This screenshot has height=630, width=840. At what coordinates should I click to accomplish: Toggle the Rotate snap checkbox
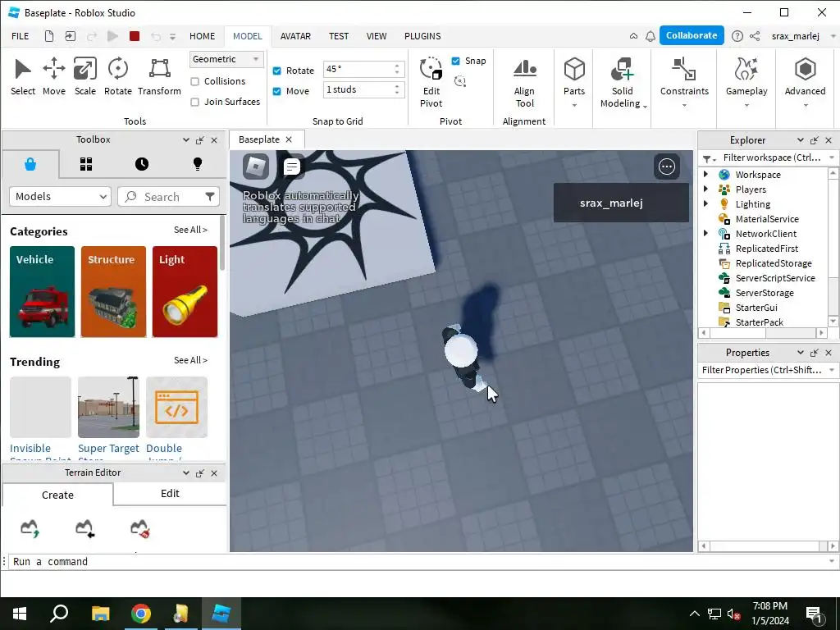point(277,71)
